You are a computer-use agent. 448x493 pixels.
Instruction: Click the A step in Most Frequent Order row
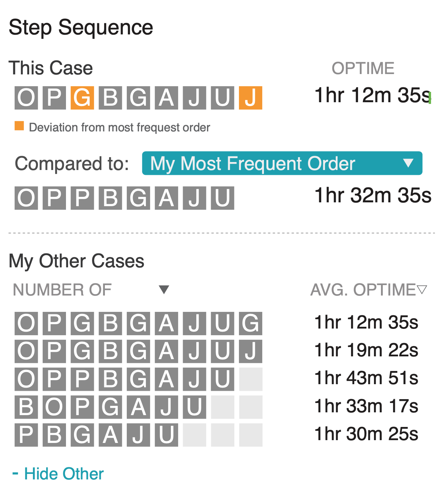click(166, 198)
